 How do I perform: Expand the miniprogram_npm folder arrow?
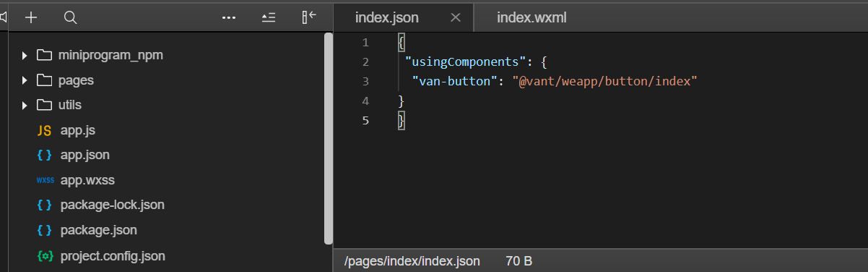point(25,56)
